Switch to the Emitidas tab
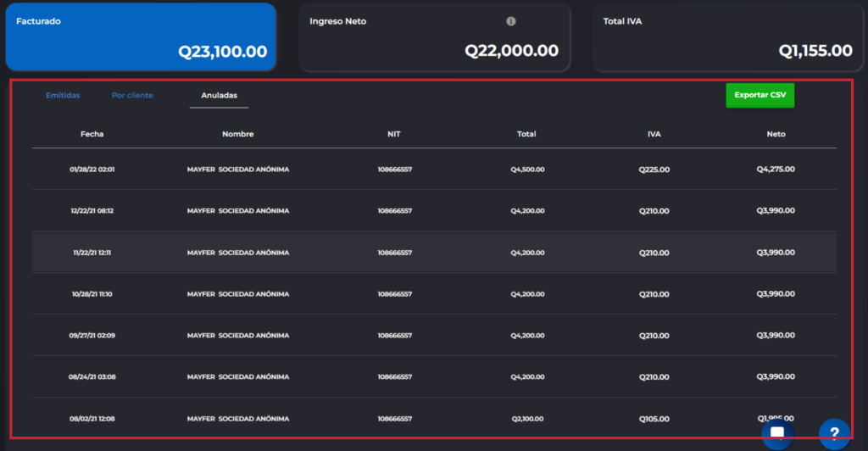The width and height of the screenshot is (868, 451). click(x=63, y=96)
